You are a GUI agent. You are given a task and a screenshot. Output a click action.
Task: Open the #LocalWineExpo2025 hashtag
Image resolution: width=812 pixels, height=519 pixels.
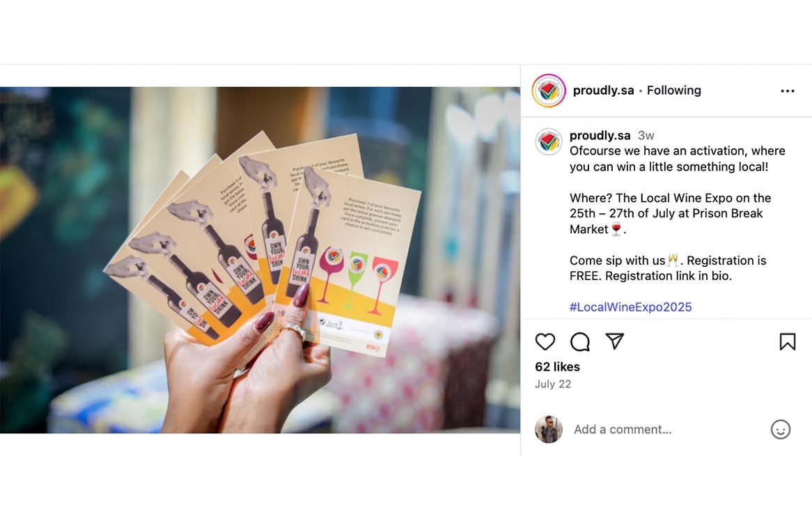pyautogui.click(x=630, y=307)
